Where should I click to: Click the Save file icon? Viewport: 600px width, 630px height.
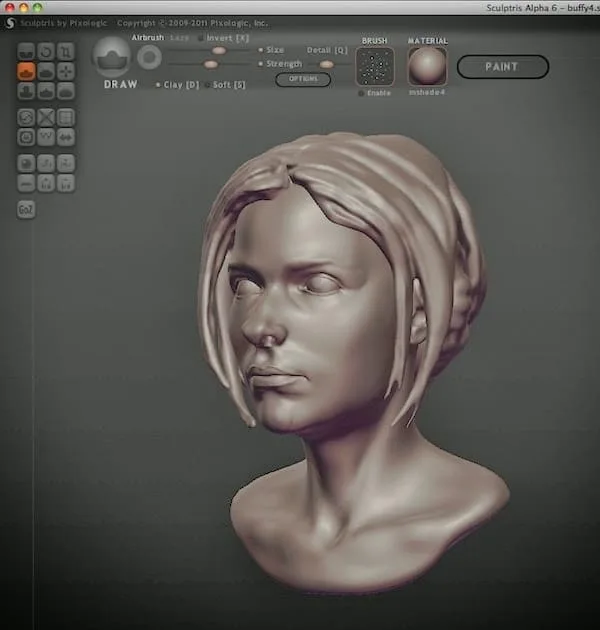pos(66,183)
